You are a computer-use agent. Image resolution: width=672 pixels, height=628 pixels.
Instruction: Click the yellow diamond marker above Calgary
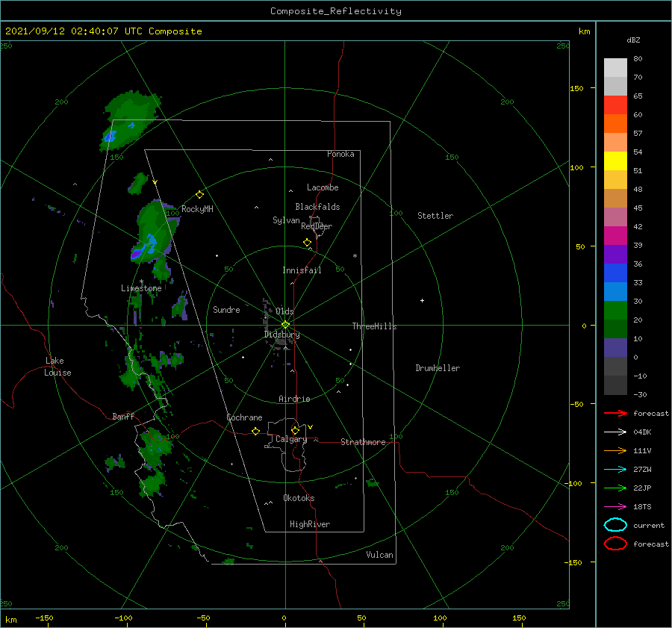[x=295, y=430]
